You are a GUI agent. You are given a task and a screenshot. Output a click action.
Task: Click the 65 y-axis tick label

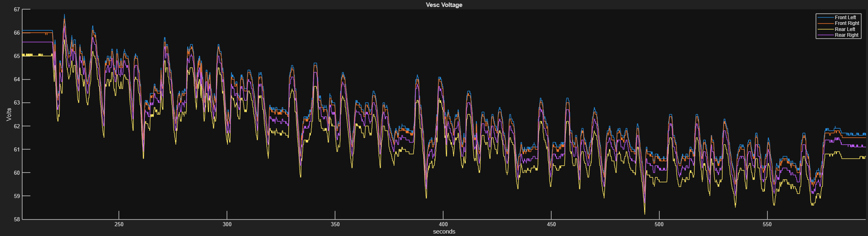[x=17, y=56]
